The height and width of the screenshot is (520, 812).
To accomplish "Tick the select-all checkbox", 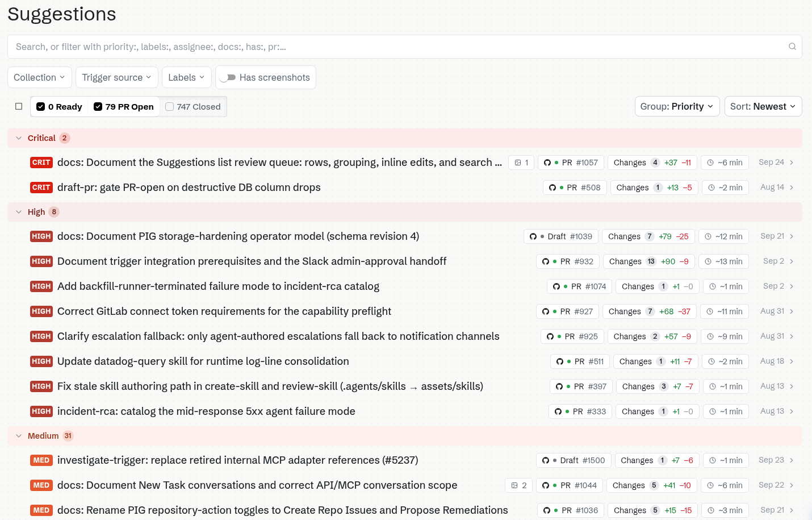I will 19,106.
